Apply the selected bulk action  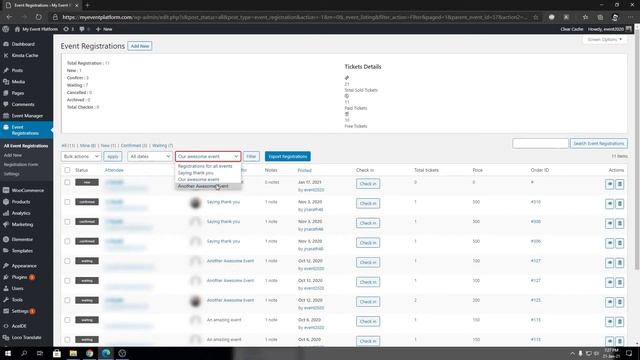click(x=113, y=156)
